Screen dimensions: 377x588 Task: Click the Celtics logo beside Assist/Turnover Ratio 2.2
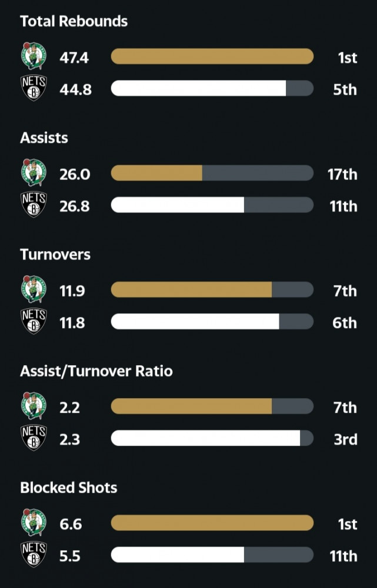coord(34,406)
